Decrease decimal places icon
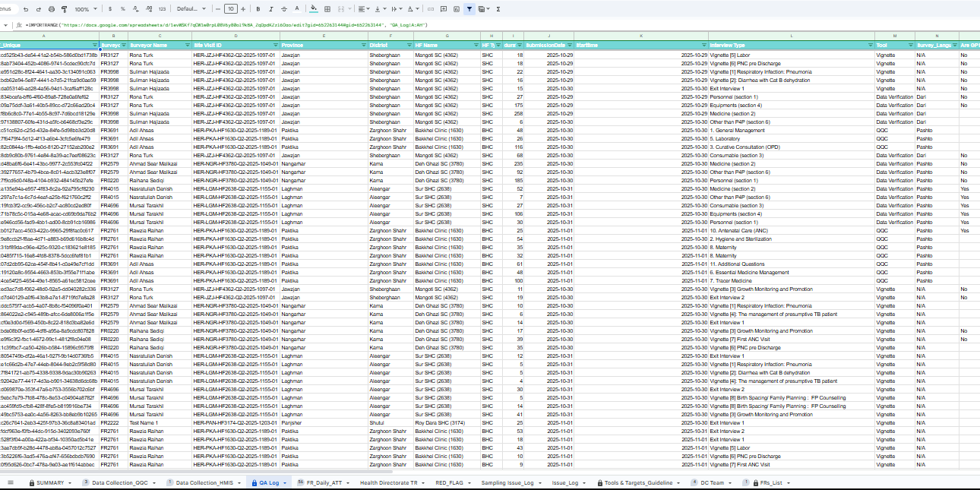Image resolution: width=980 pixels, height=490 pixels. [x=136, y=9]
